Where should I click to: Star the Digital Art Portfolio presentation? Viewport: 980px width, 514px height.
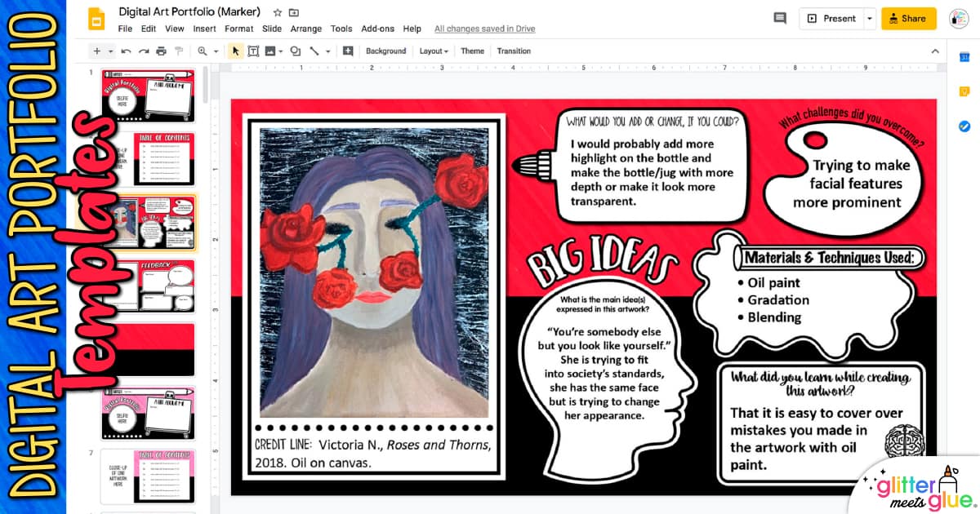(278, 11)
